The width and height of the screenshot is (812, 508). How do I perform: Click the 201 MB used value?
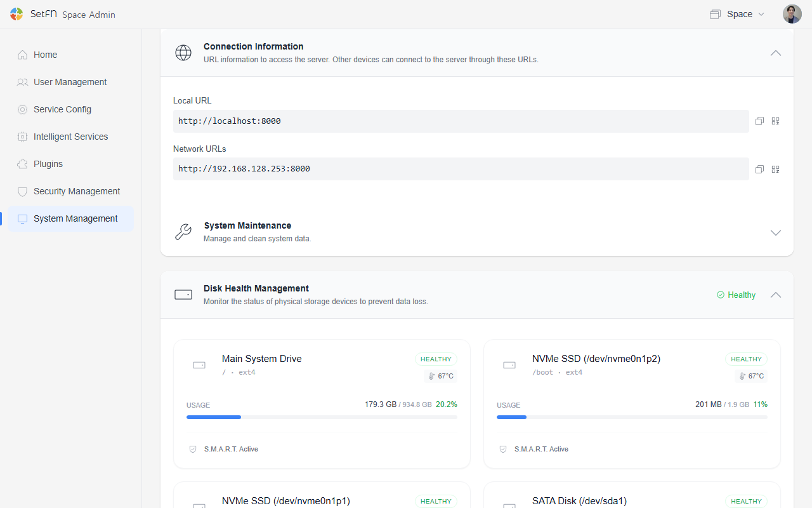(709, 404)
